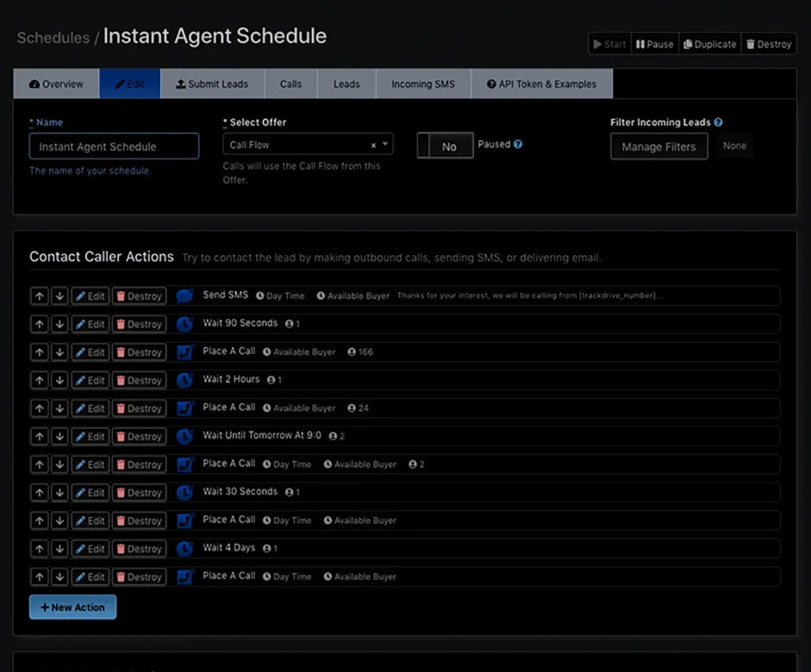Click the Wait 4 Days clock icon

(184, 549)
